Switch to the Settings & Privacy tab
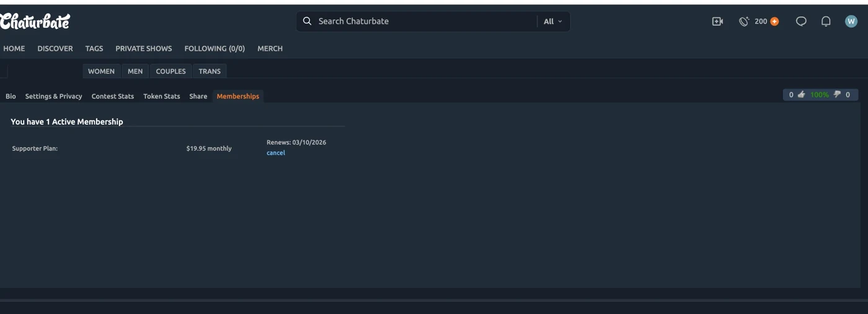This screenshot has height=314, width=868. 54,96
